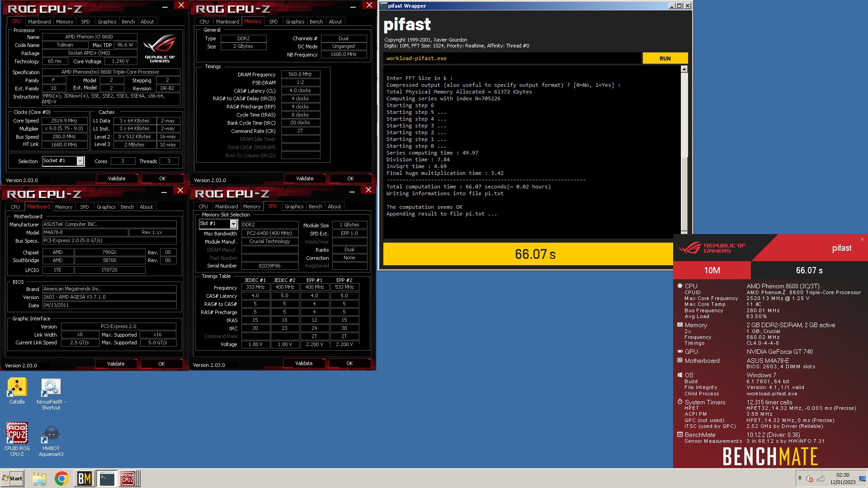Open the Socket #1 selection dropdown

pyautogui.click(x=80, y=161)
